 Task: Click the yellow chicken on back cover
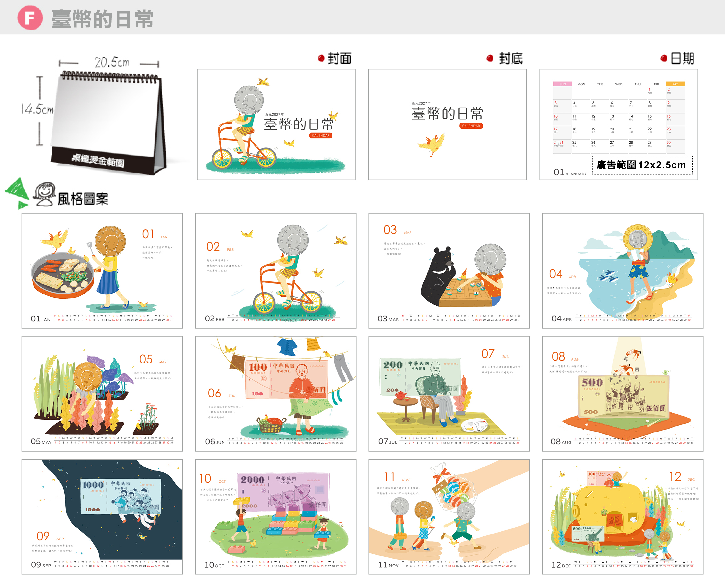pos(431,145)
